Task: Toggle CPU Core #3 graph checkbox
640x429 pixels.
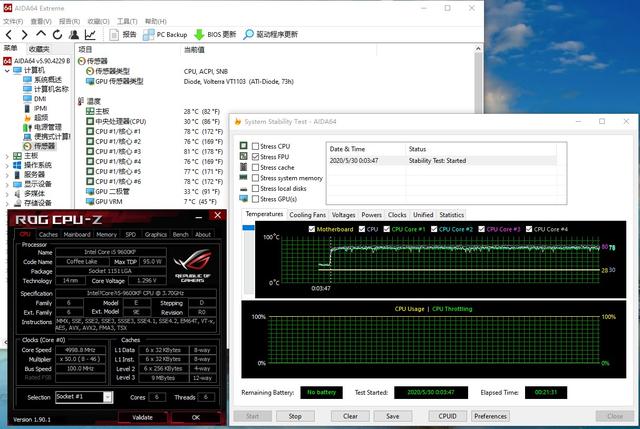Action: (x=482, y=229)
